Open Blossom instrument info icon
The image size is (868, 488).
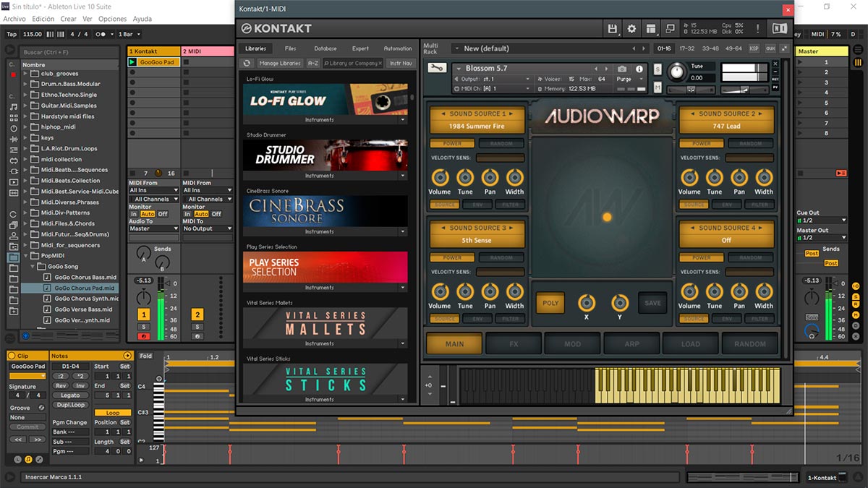639,69
